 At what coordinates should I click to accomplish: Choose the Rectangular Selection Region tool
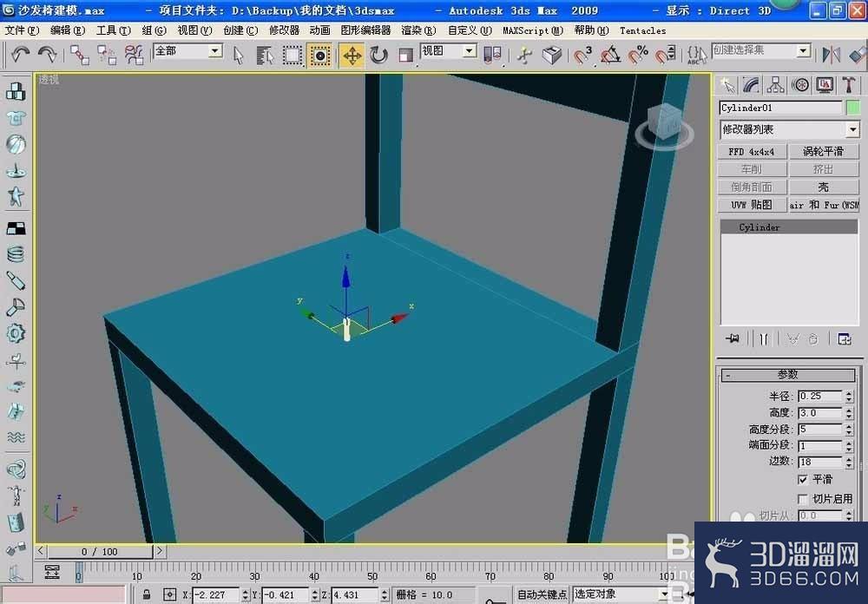point(293,56)
